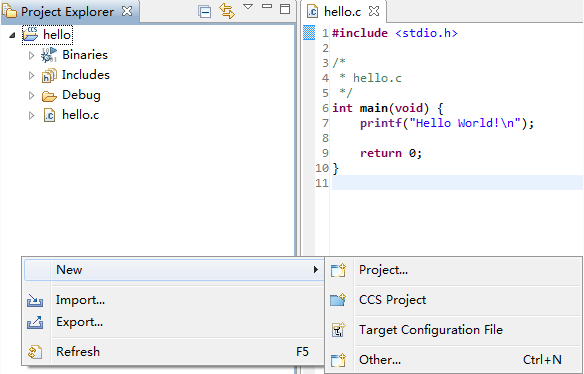This screenshot has width=584, height=374.
Task: Click the Export icon
Action: (35, 322)
